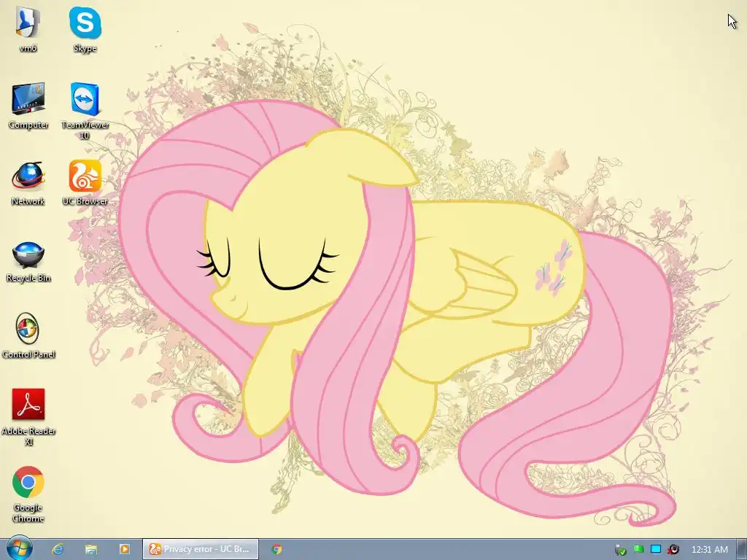The width and height of the screenshot is (747, 560).
Task: Click the blue monitor network tray icon
Action: pos(656,550)
